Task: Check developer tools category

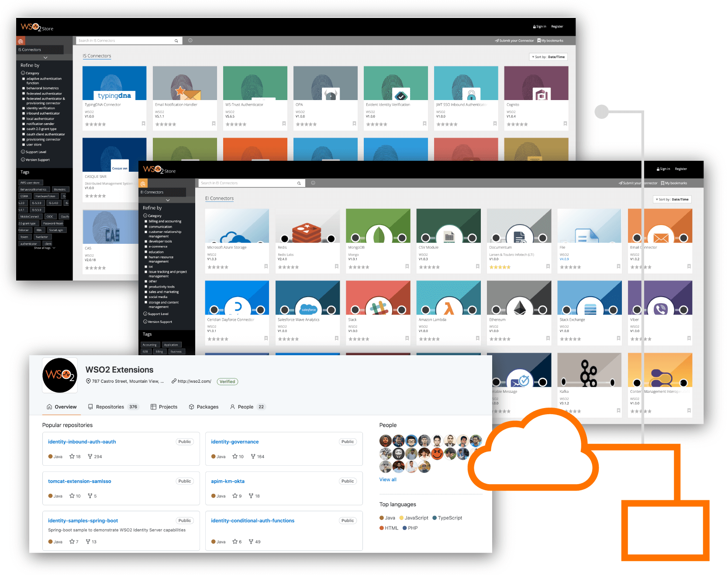Action: 146,241
